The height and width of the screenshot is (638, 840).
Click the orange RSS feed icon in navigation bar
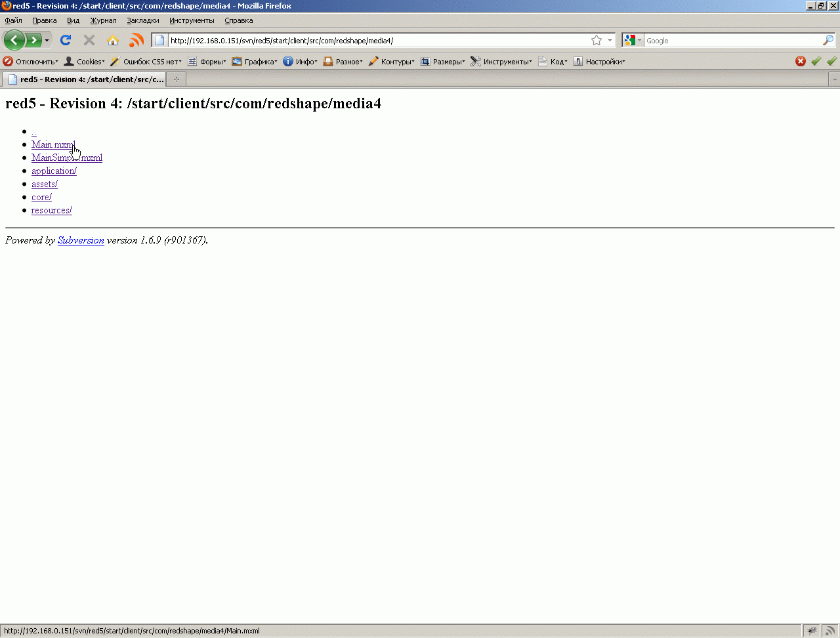point(136,40)
